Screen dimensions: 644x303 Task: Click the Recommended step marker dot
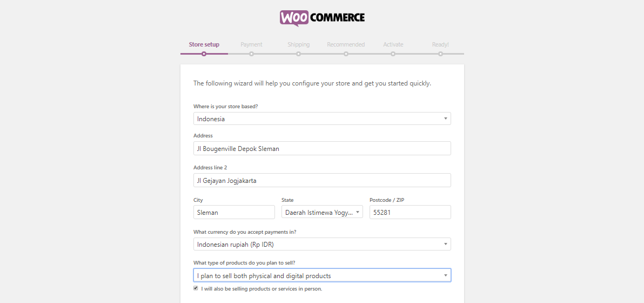346,54
